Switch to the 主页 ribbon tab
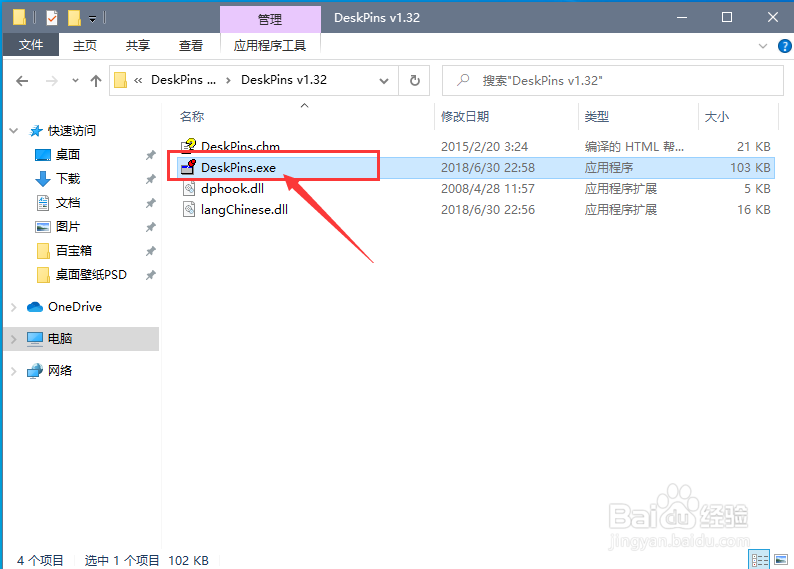This screenshot has width=794, height=569. [x=85, y=45]
